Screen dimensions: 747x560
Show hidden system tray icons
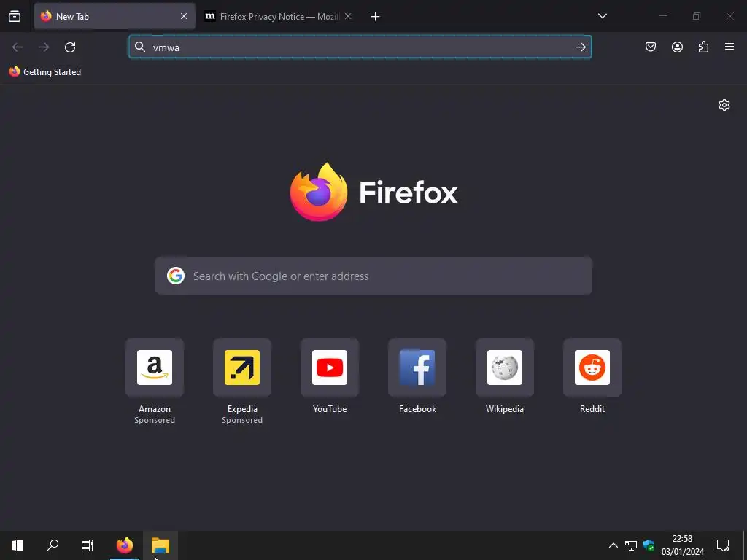(613, 545)
